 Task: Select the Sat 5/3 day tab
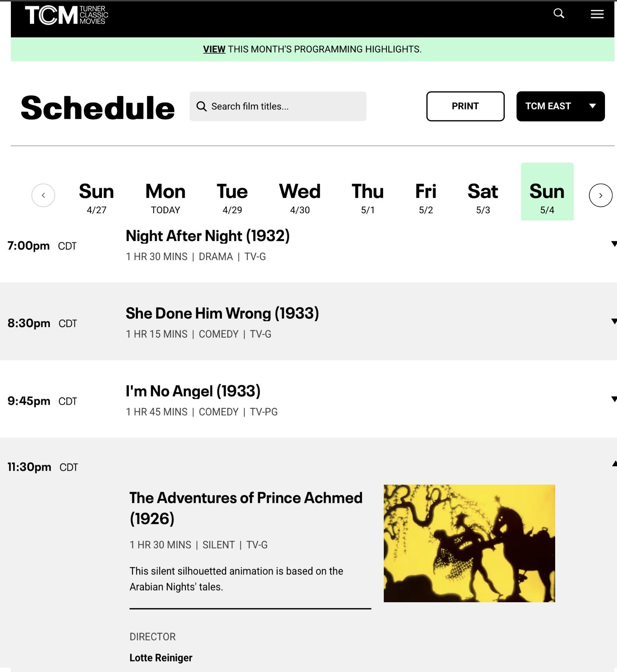coord(482,198)
